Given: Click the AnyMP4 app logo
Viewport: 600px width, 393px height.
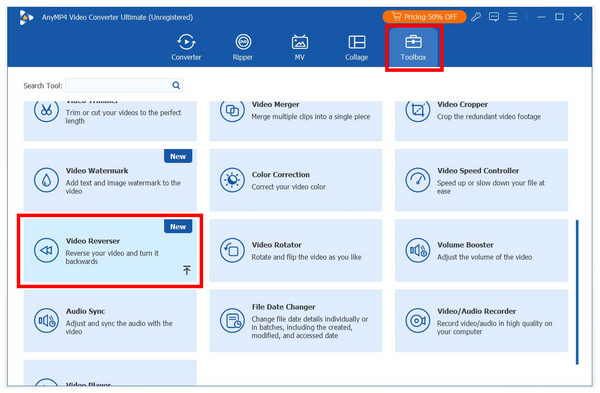Looking at the screenshot, I should (26, 17).
